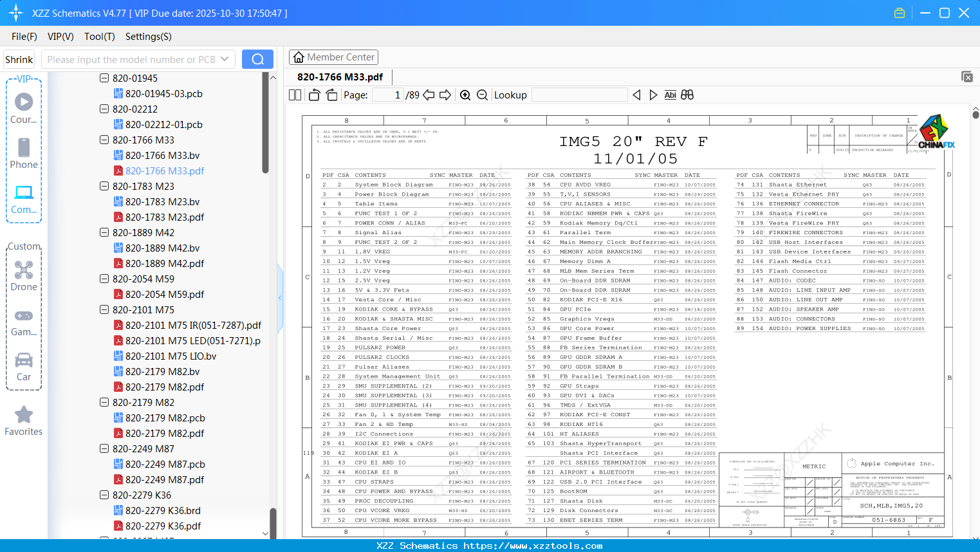Screen dimensions: 980x552
Task: Collapse the 820-2279 K36 folder
Action: point(104,495)
